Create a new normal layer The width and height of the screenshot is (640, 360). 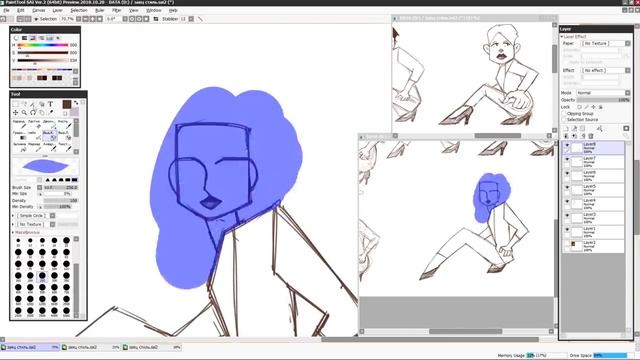[566, 129]
